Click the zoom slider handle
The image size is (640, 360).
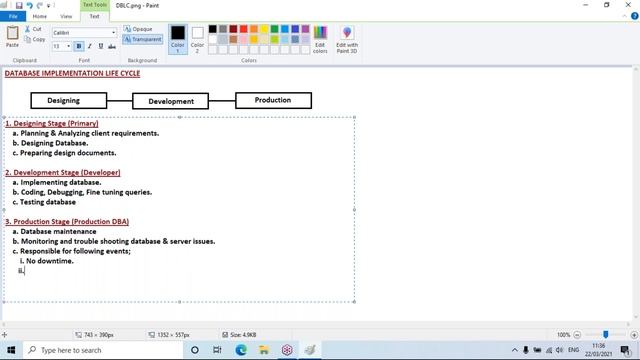point(606,335)
